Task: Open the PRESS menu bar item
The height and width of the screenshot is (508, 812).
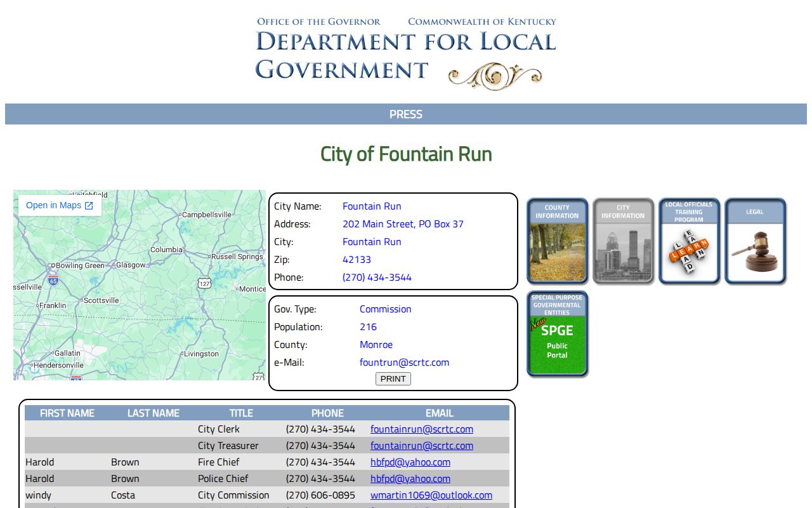Action: [x=406, y=114]
